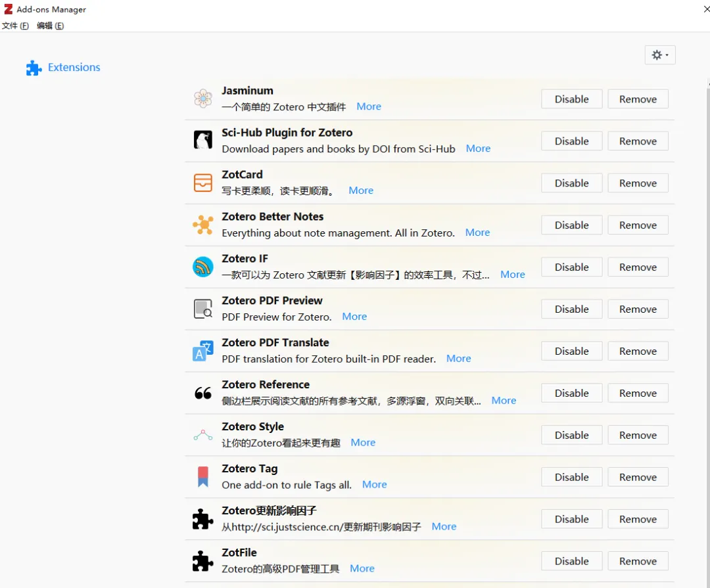
Task: Click the Jasminum flower icon
Action: [203, 99]
